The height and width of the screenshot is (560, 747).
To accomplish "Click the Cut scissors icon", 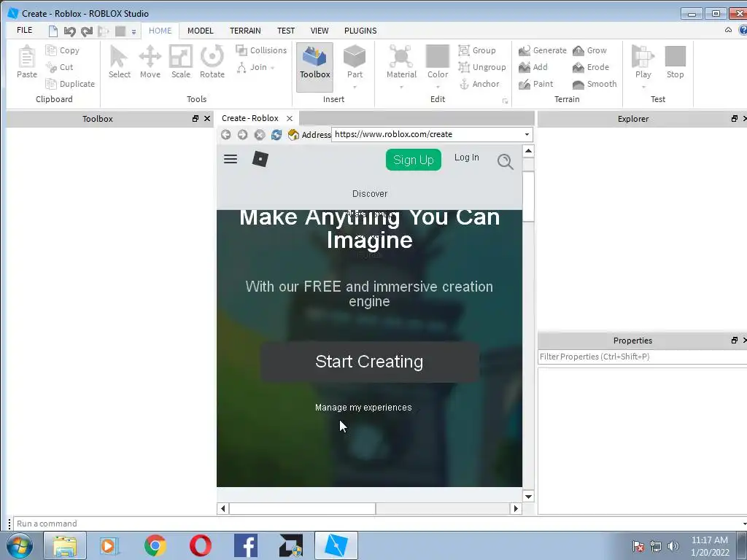I will 51,67.
